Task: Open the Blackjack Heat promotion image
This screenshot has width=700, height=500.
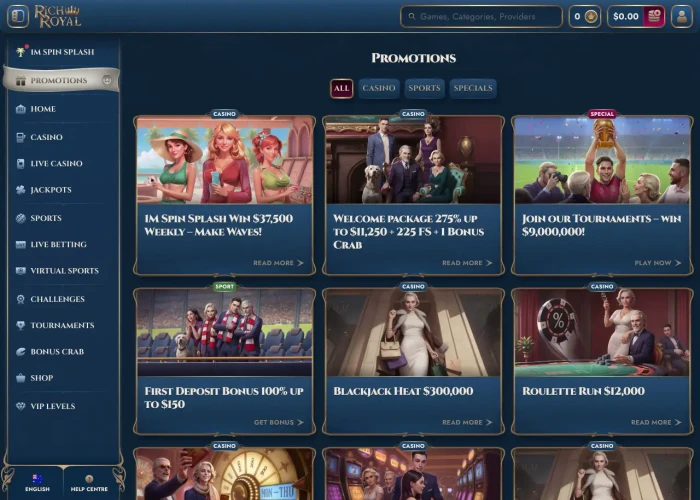Action: point(413,333)
